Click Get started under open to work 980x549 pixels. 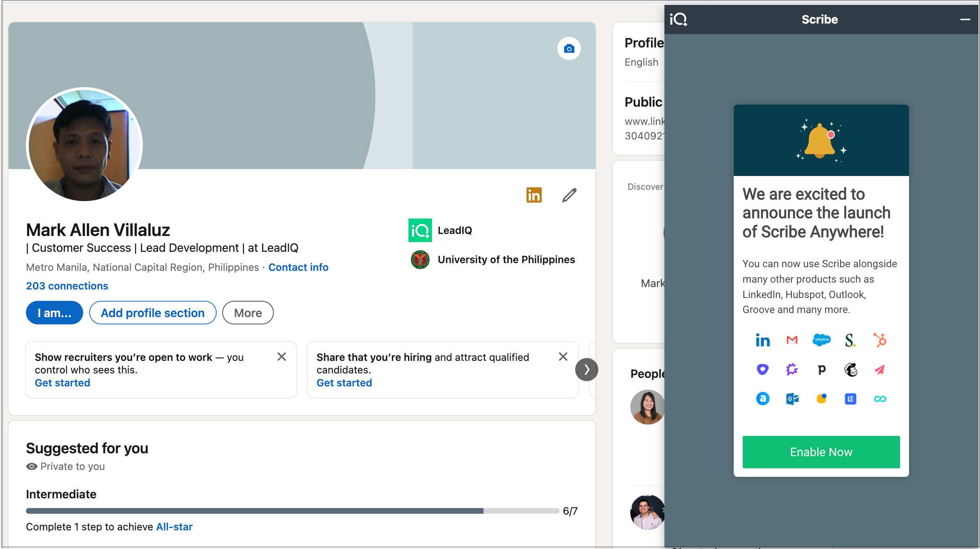click(62, 383)
